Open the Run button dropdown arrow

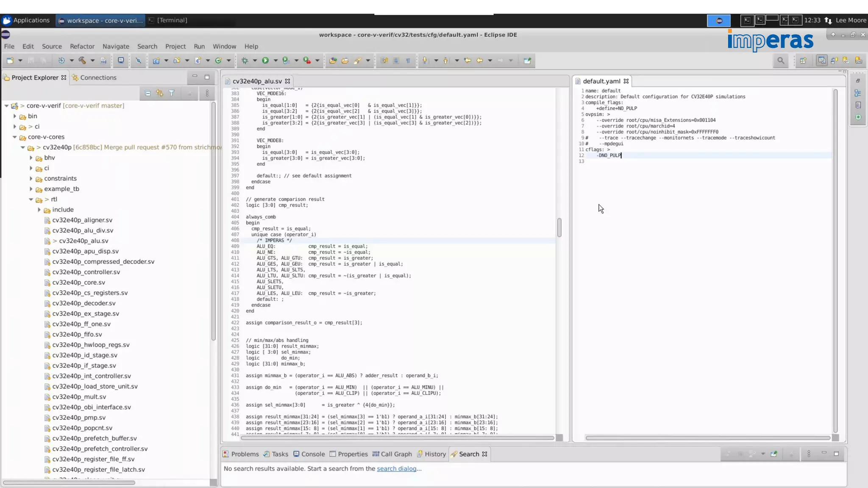coord(275,61)
